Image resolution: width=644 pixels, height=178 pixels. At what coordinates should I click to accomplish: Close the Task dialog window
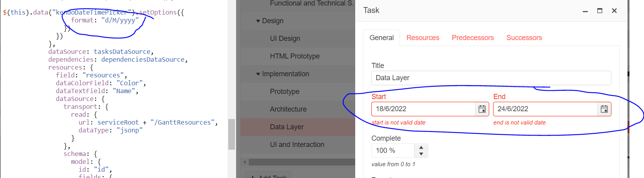(614, 11)
